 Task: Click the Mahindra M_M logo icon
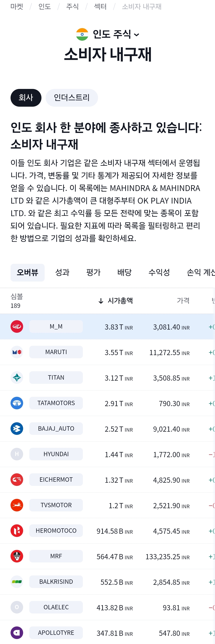[17, 327]
